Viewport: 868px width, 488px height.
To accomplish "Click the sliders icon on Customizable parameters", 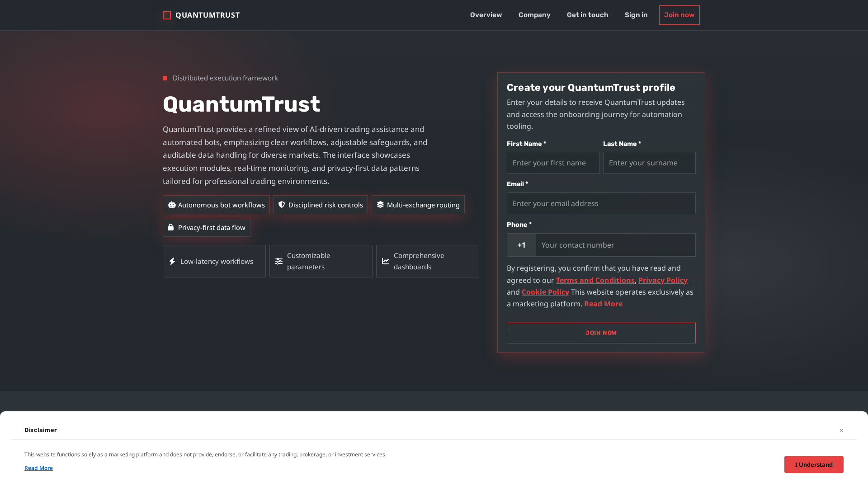I will (x=278, y=261).
